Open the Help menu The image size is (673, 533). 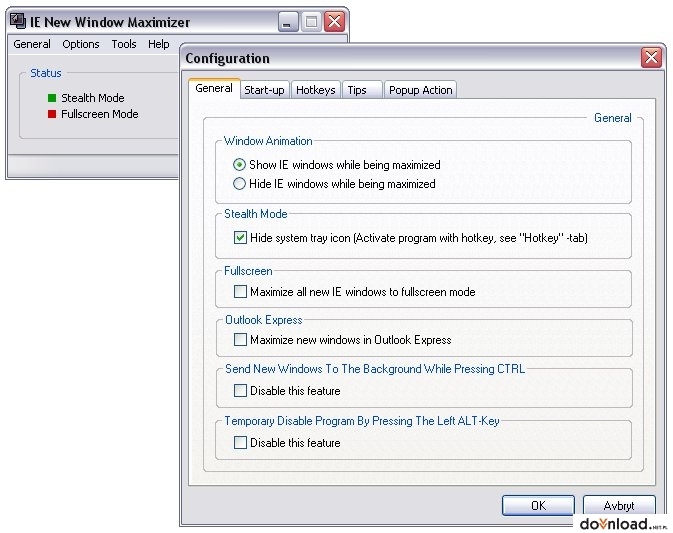click(159, 44)
